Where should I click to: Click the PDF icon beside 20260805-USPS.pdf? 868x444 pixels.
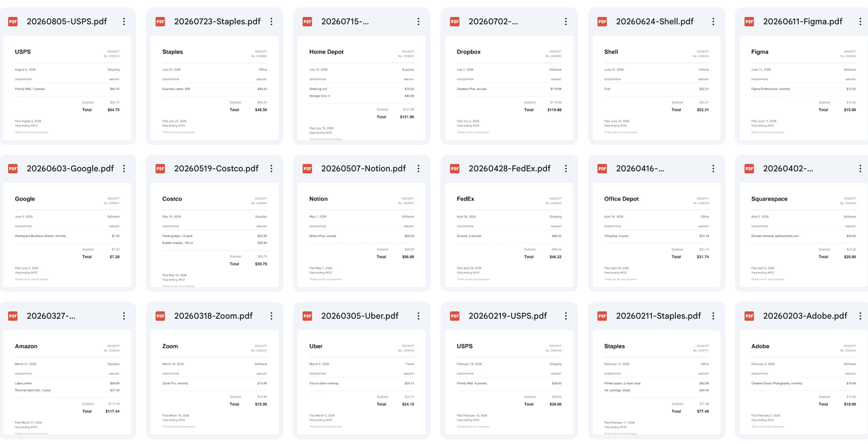click(x=13, y=22)
